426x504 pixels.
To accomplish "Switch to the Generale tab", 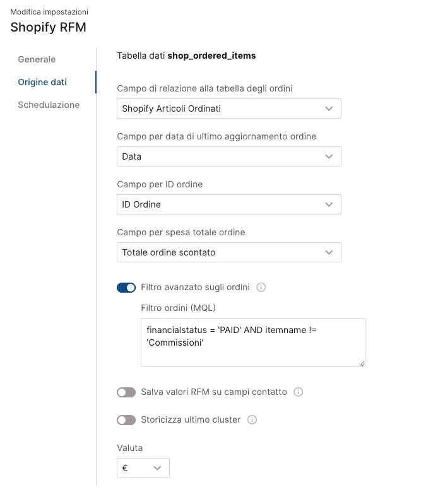I will [37, 59].
